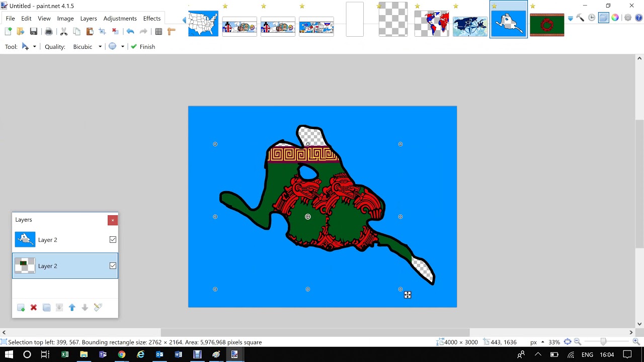Select the top Layer 2 row
The height and width of the screenshot is (362, 644).
pos(65,240)
